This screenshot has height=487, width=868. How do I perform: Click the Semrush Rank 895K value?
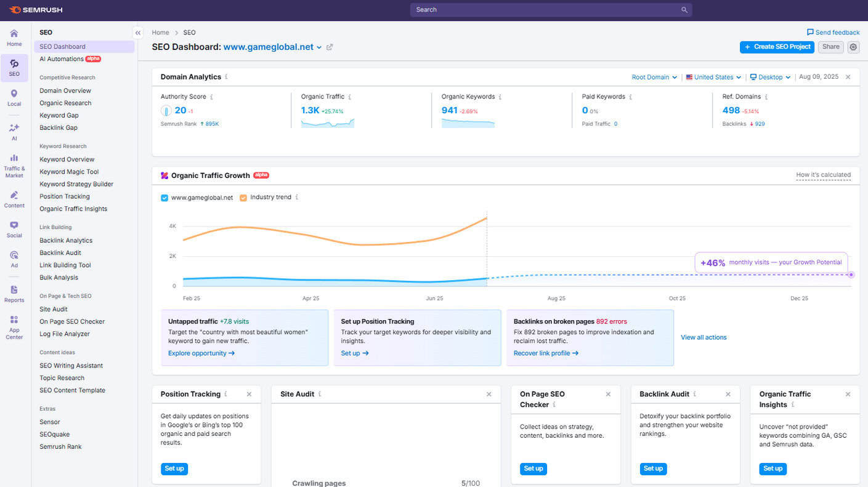coord(213,124)
